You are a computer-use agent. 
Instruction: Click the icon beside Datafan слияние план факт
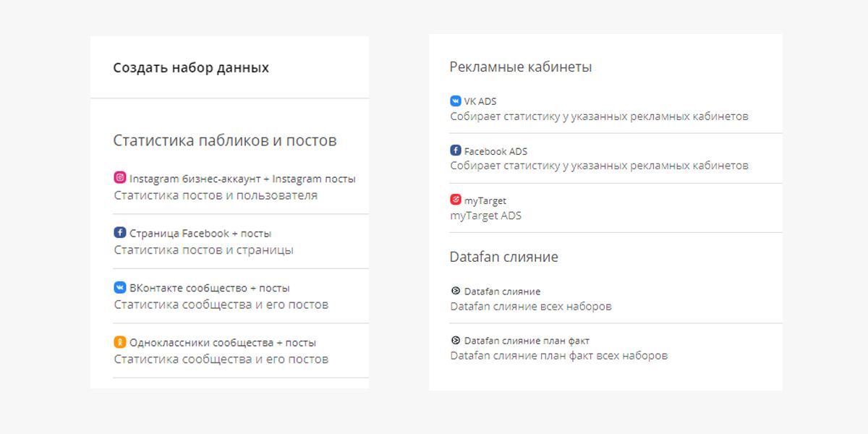click(x=456, y=340)
